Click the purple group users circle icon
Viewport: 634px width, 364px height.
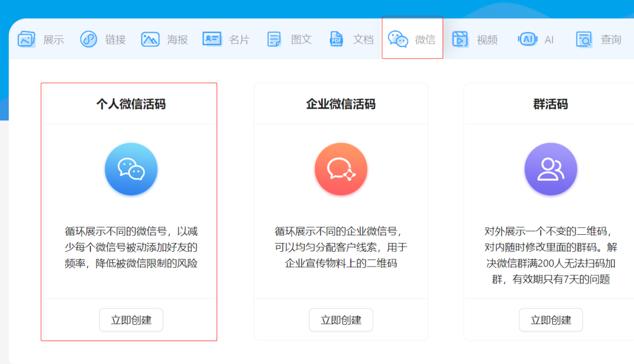551,169
